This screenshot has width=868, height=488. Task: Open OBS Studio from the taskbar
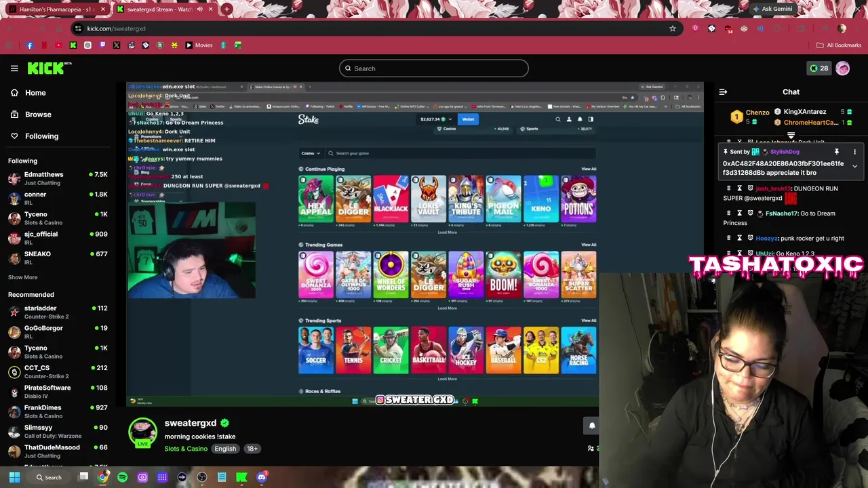point(202,477)
